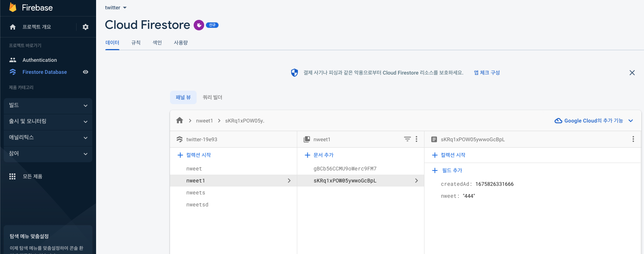Screen dimensions: 644x254
Task: Expand the 참여 category
Action: click(48, 154)
